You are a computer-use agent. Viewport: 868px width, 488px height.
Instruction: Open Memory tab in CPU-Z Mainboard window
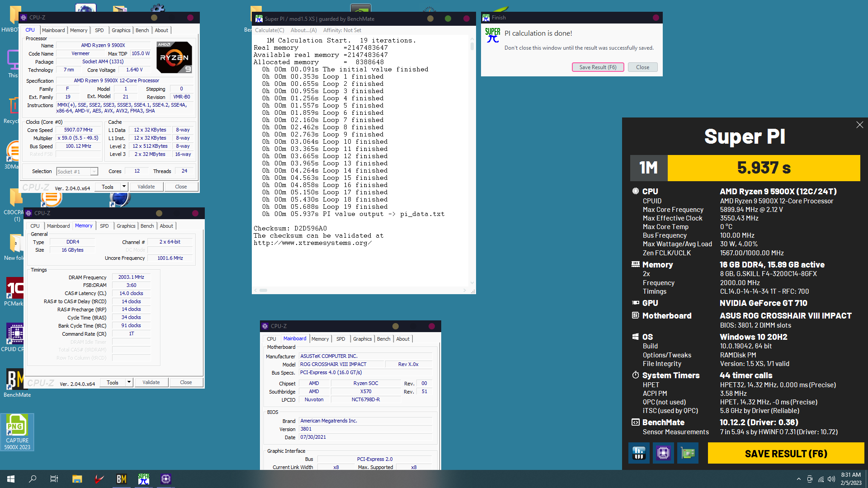pyautogui.click(x=320, y=339)
